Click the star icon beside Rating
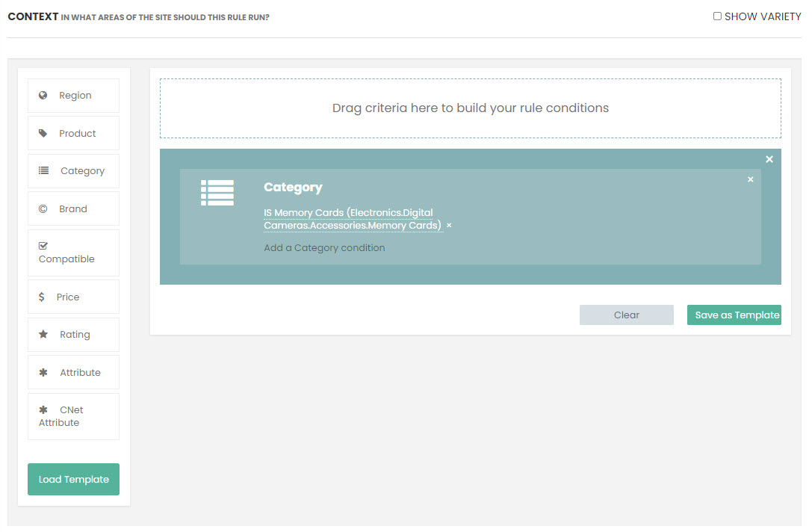812x532 pixels. [x=43, y=334]
